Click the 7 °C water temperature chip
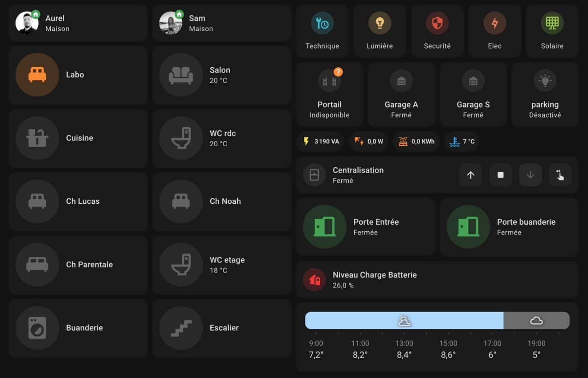 462,141
